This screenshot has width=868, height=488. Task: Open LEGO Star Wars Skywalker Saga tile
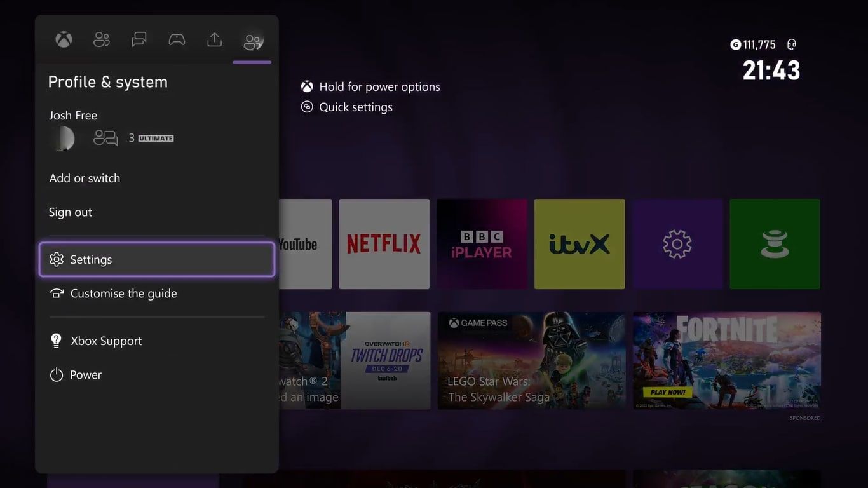(531, 360)
